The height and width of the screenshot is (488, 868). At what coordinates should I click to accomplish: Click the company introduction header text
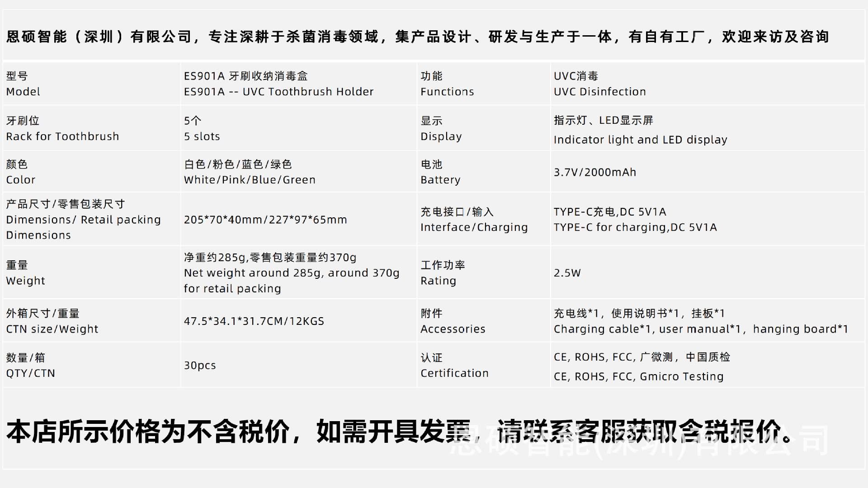coord(418,37)
